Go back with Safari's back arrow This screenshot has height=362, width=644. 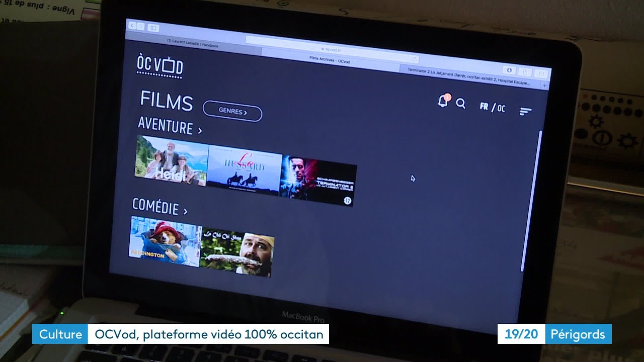point(132,25)
